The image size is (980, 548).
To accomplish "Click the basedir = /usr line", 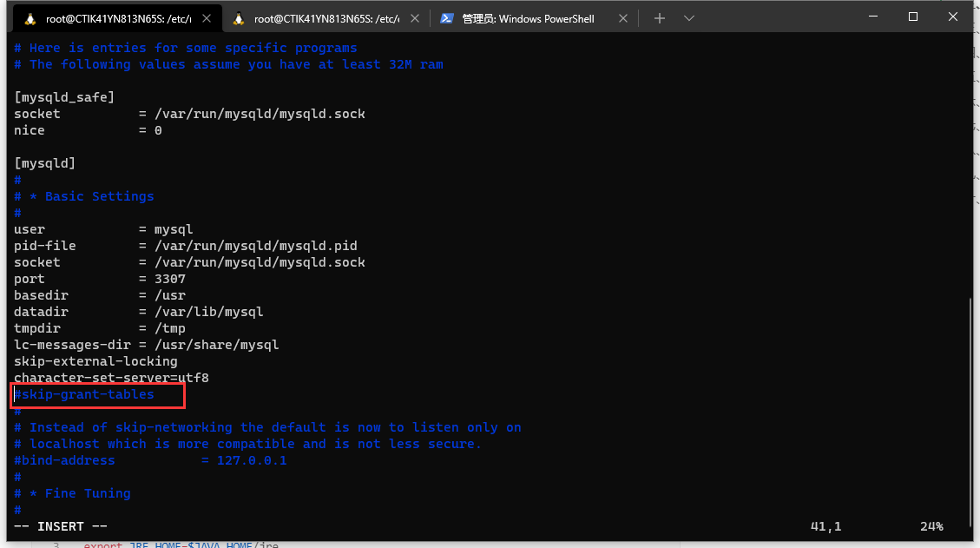I will pyautogui.click(x=99, y=295).
